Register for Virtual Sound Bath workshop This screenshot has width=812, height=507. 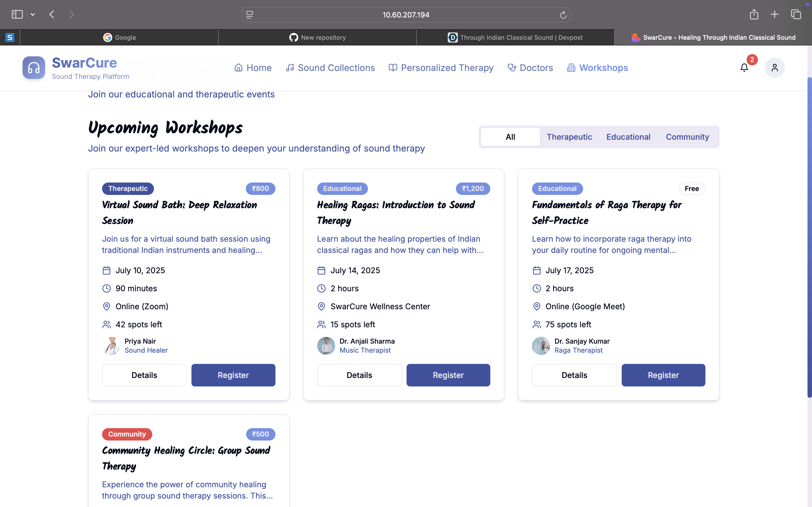coord(233,375)
